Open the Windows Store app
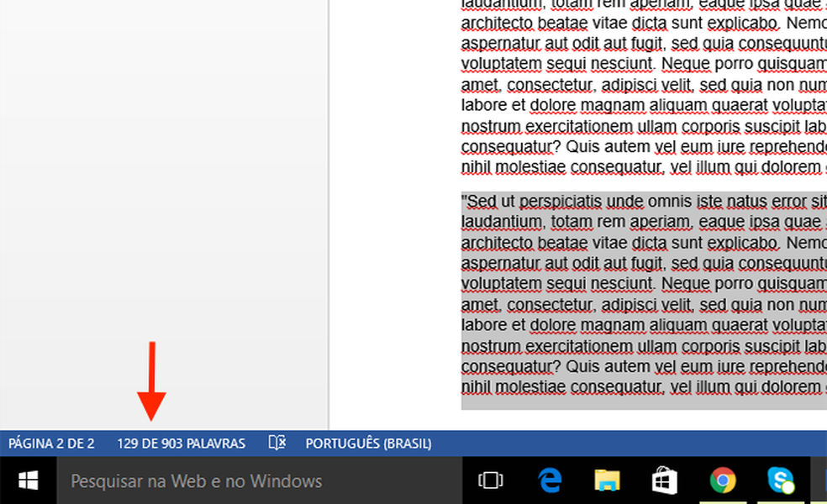 click(x=665, y=480)
